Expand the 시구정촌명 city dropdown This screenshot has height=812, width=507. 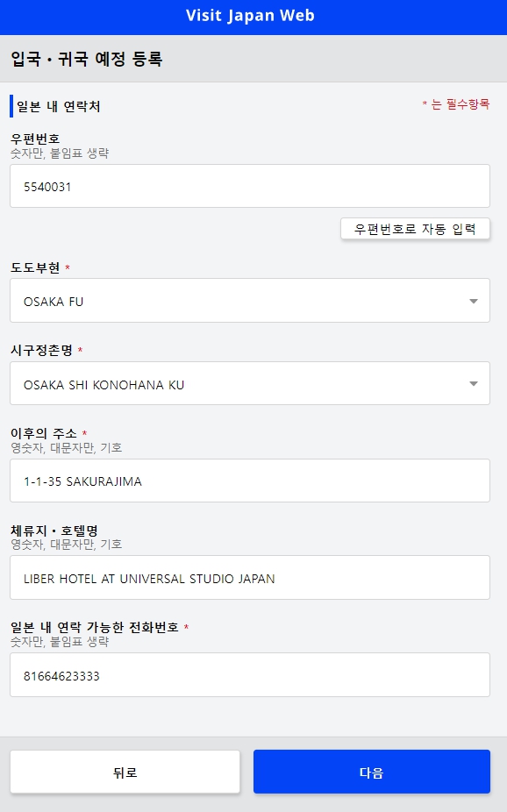tap(250, 383)
